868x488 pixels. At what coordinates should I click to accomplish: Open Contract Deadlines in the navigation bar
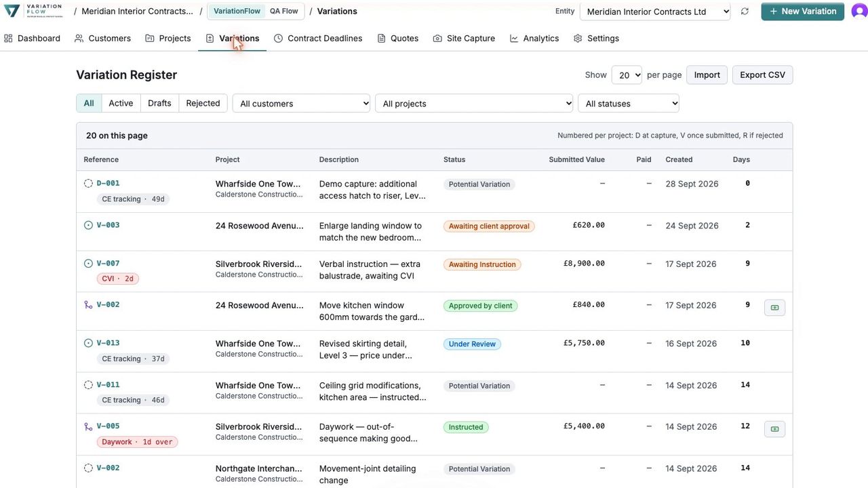pyautogui.click(x=318, y=38)
